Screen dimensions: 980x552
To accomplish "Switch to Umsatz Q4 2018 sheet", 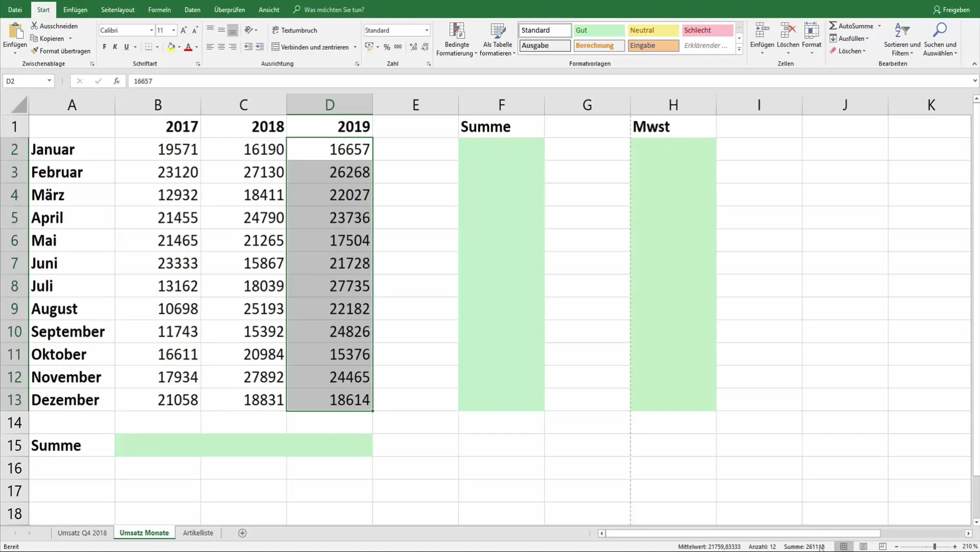I will tap(82, 533).
